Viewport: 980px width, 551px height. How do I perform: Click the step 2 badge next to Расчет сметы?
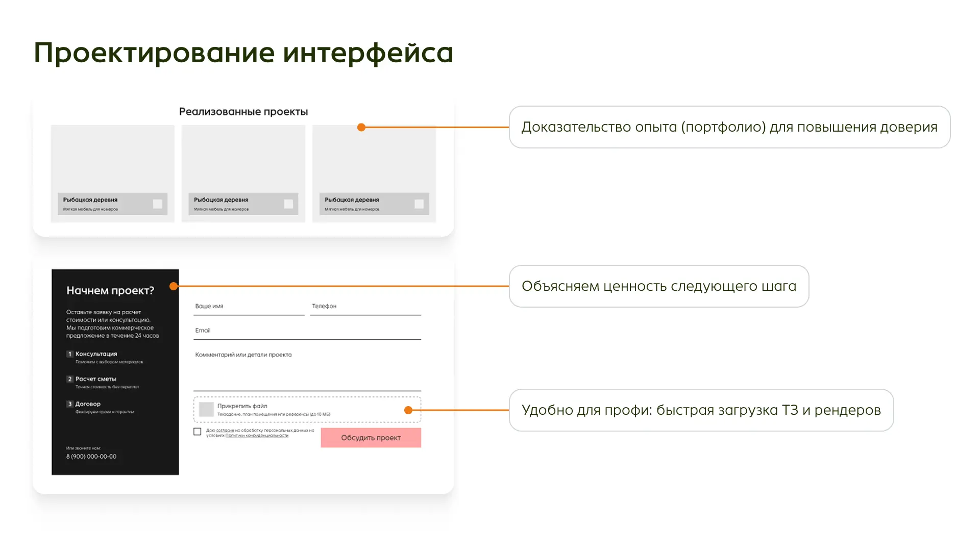(x=70, y=379)
